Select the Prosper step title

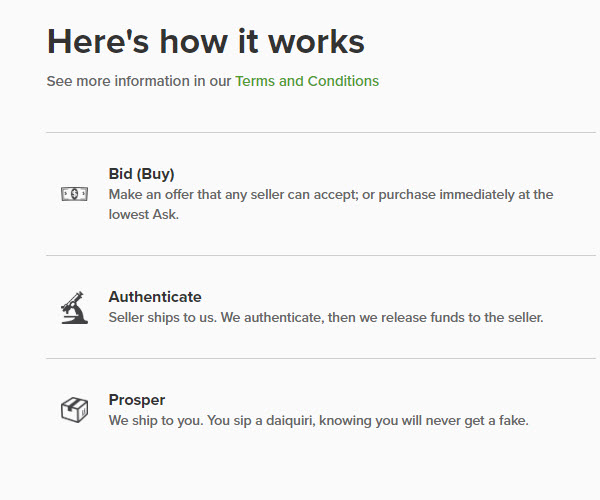pos(137,400)
